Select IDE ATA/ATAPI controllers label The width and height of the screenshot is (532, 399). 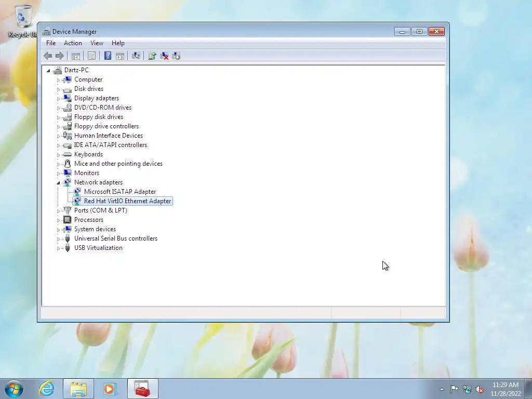(111, 145)
